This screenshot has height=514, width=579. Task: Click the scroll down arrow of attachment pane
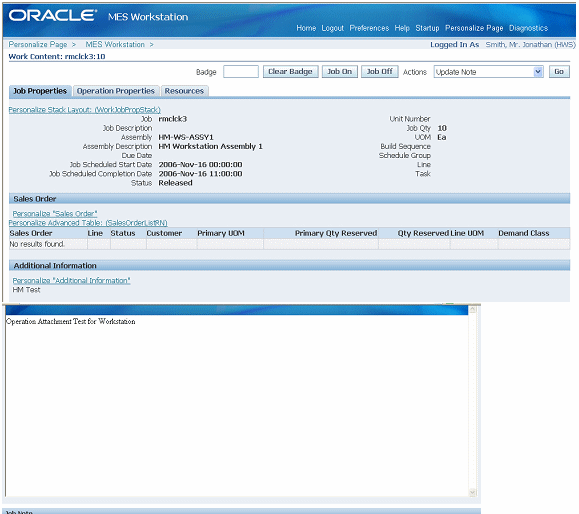(473, 493)
